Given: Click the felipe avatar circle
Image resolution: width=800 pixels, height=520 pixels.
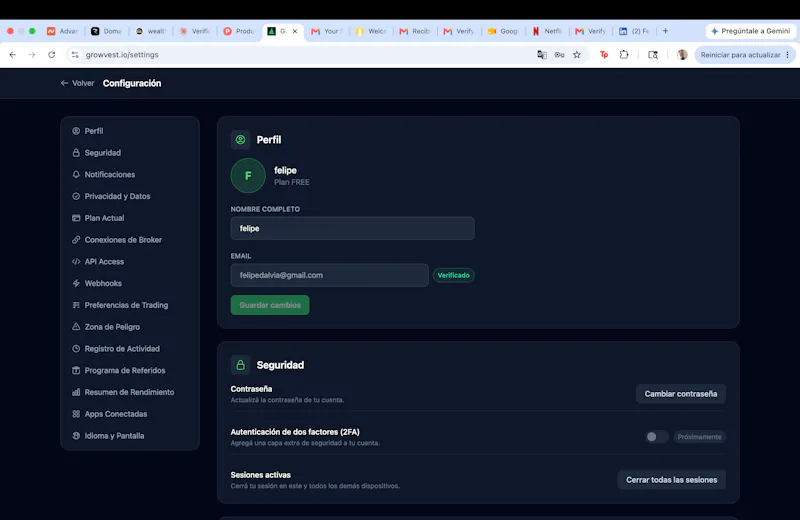Looking at the screenshot, I should tap(248, 176).
